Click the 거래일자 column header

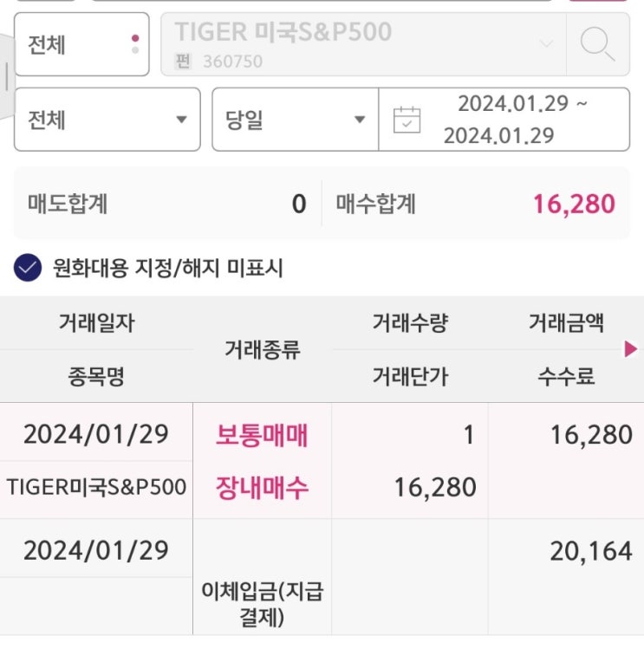pyautogui.click(x=96, y=323)
